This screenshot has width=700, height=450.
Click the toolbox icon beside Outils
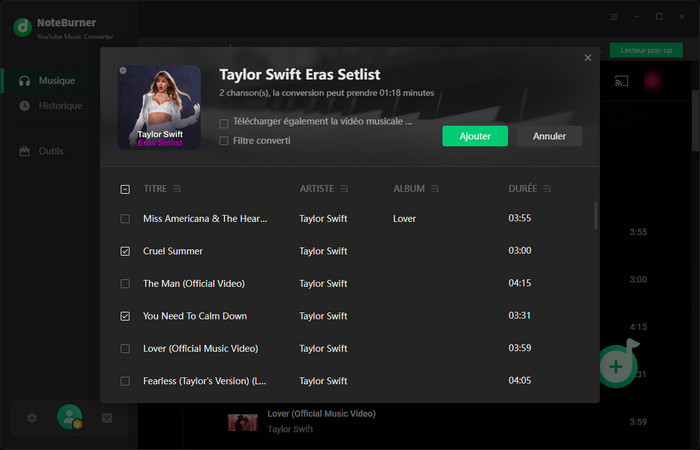tap(25, 151)
